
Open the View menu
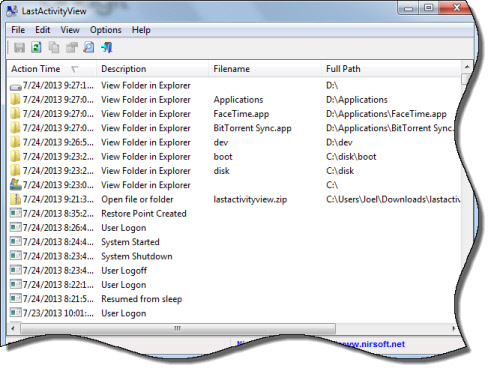(70, 30)
